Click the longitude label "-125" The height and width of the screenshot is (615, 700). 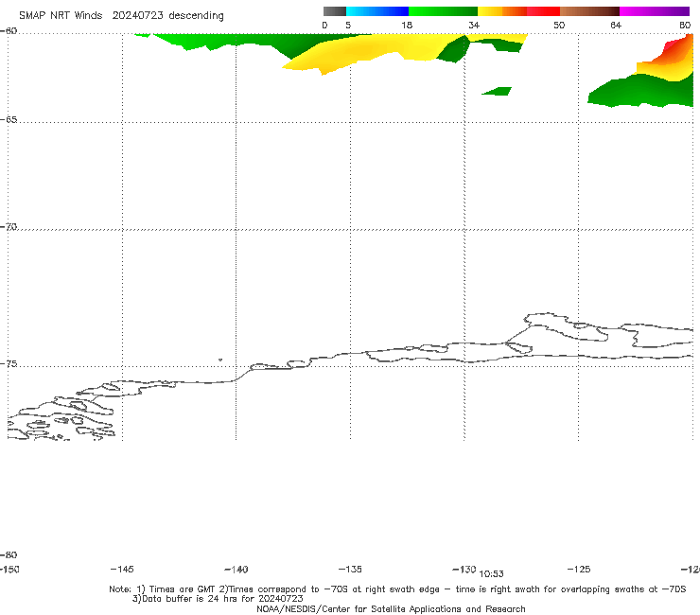tap(579, 569)
